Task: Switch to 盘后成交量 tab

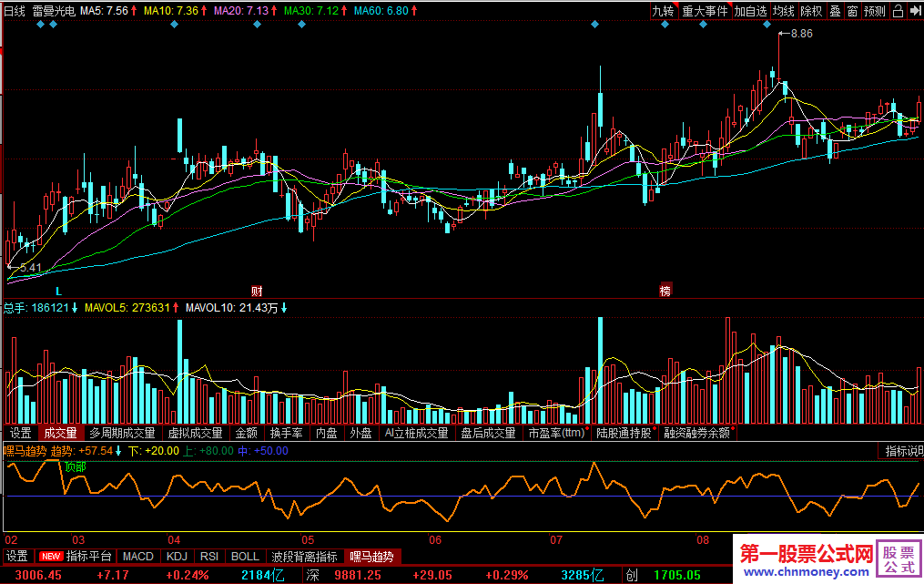Action: (x=488, y=433)
